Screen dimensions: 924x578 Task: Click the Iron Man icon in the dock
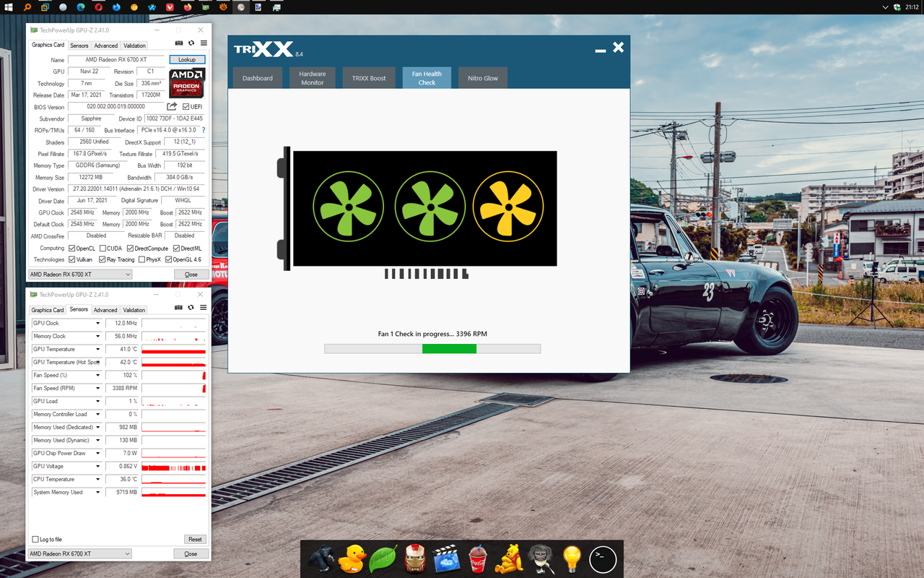pyautogui.click(x=415, y=558)
